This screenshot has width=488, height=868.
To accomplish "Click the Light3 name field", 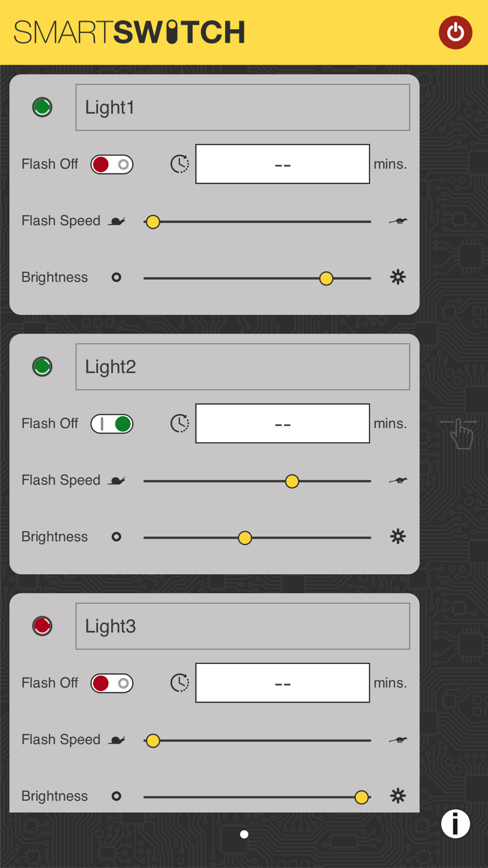I will point(243,626).
